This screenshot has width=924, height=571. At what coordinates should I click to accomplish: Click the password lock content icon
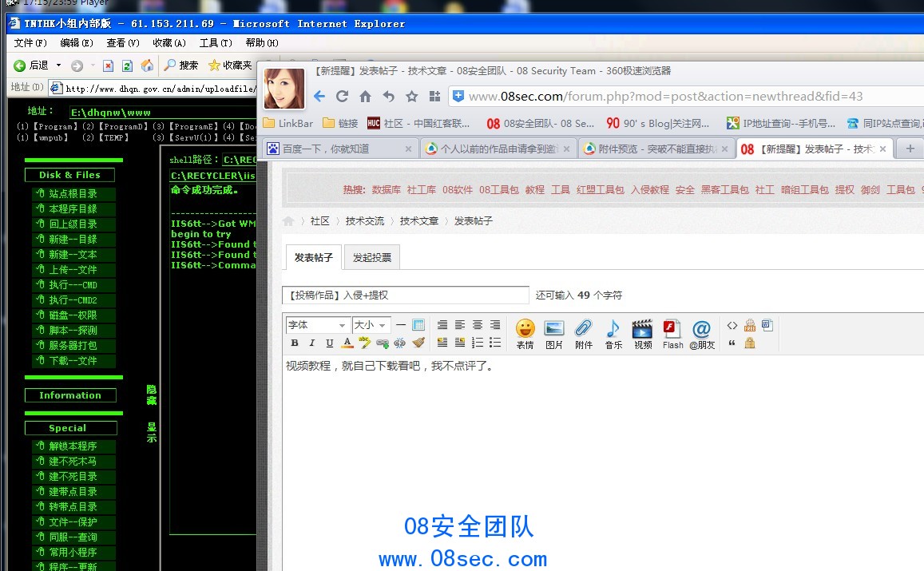pyautogui.click(x=750, y=343)
